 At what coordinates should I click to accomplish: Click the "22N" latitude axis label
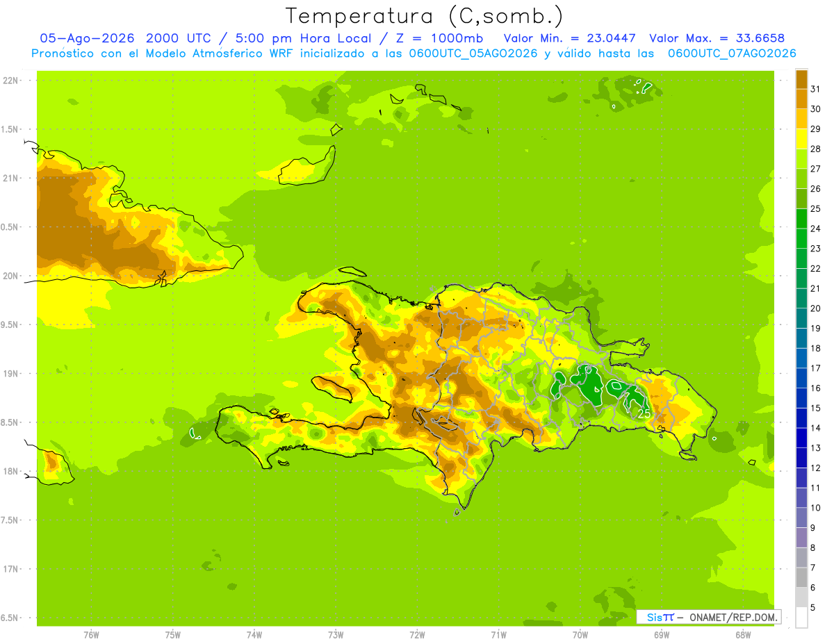coord(12,81)
